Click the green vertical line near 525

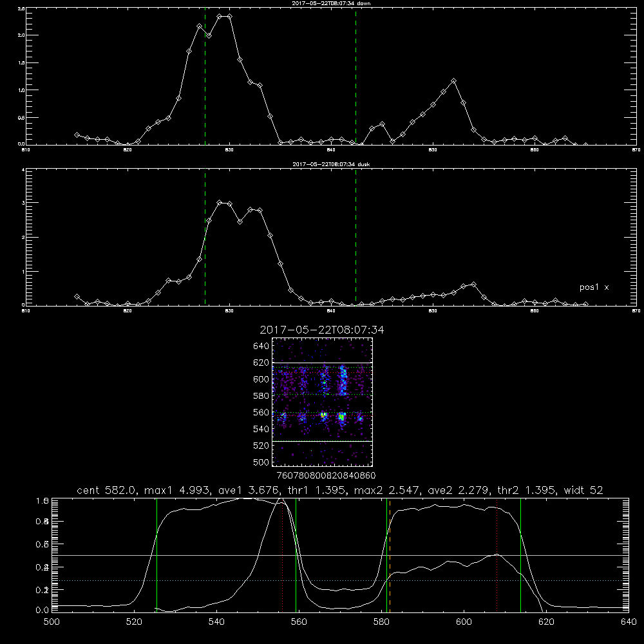point(156,554)
